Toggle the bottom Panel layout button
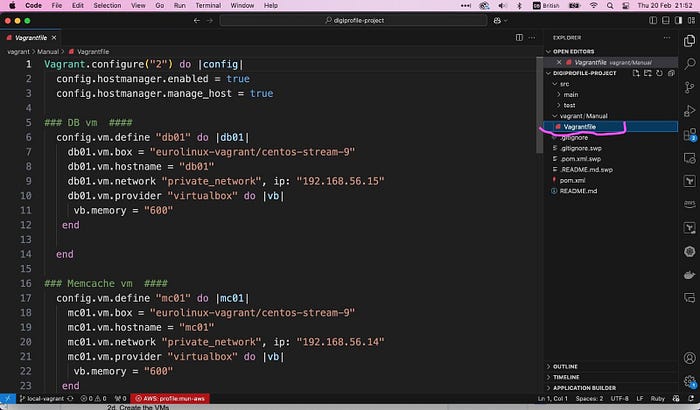The image size is (700, 410). tap(666, 21)
